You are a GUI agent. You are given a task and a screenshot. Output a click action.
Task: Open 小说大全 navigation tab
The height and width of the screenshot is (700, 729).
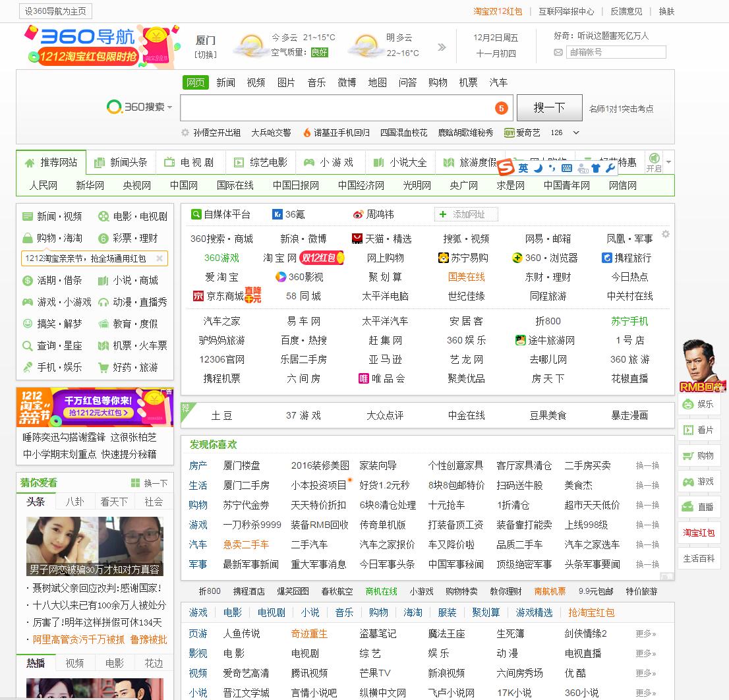click(x=400, y=162)
